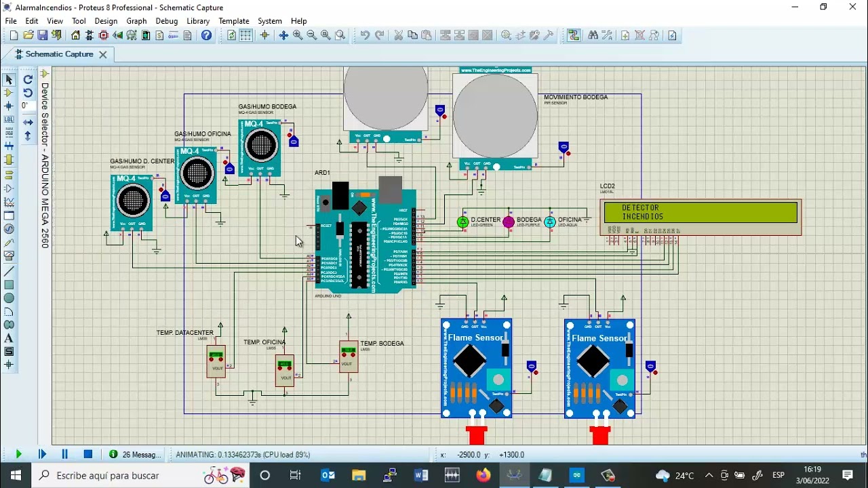Add new sheet icon

pos(625,35)
